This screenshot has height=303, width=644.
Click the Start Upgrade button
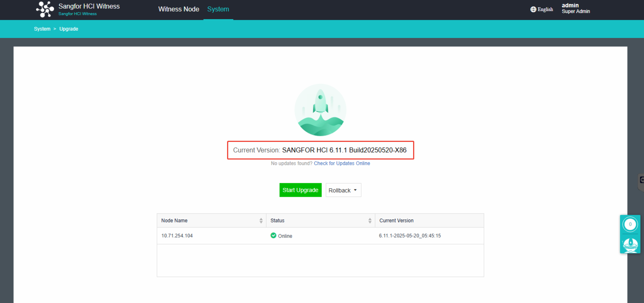click(x=300, y=190)
